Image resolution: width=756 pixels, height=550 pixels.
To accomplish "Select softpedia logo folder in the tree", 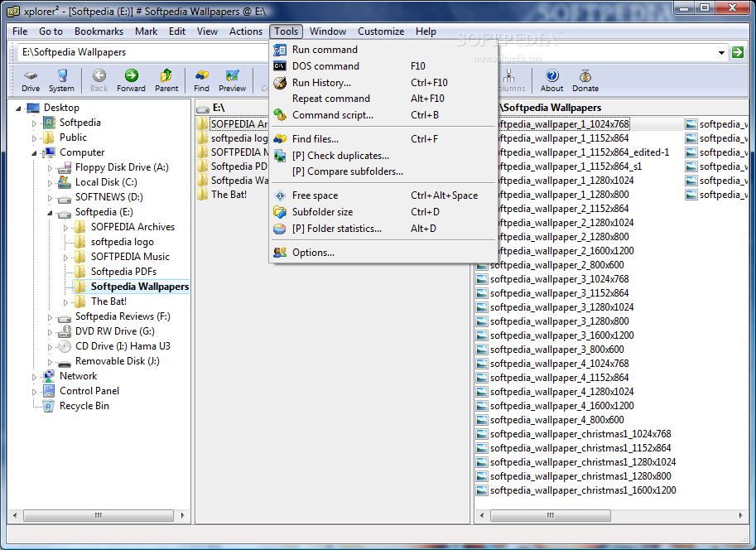I will point(123,242).
